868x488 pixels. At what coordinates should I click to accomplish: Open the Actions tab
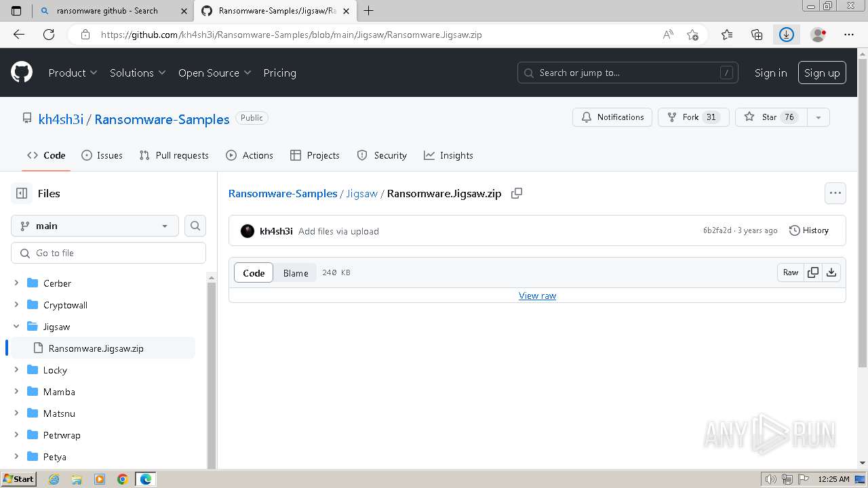(x=250, y=155)
